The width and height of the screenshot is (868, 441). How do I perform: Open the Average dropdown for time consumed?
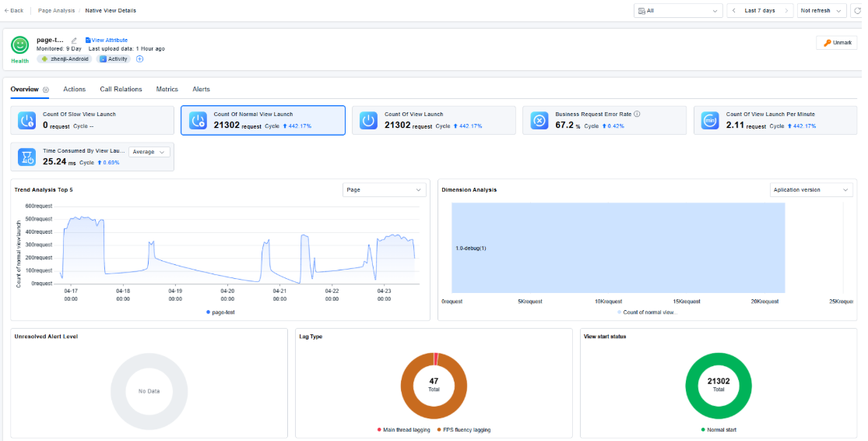click(x=149, y=152)
